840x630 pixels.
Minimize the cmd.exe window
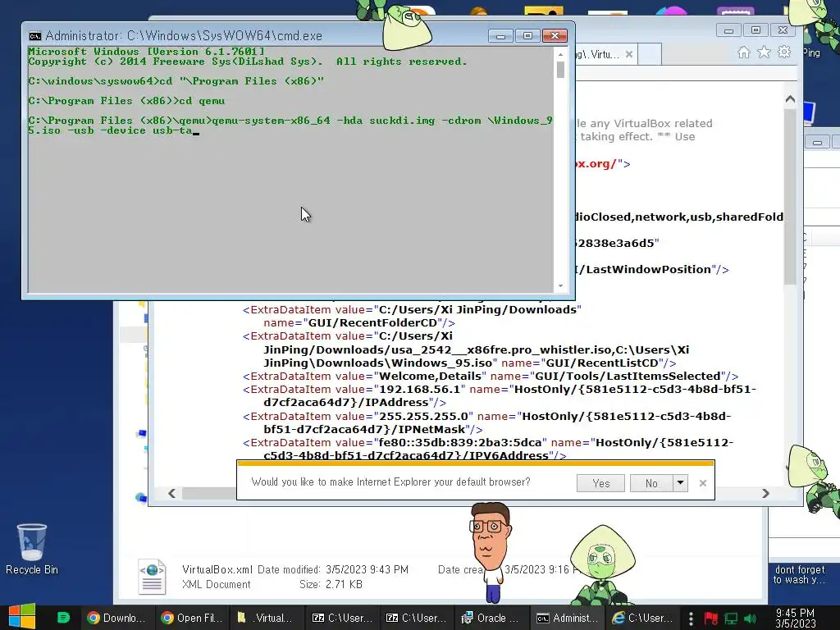coord(501,36)
